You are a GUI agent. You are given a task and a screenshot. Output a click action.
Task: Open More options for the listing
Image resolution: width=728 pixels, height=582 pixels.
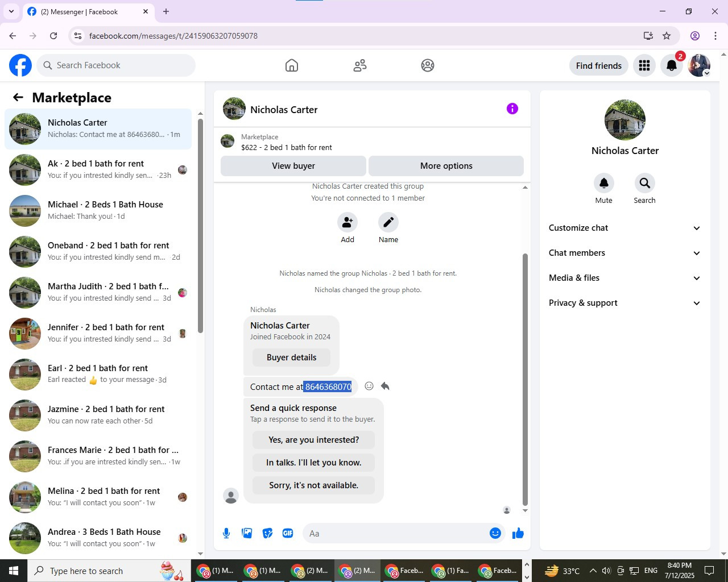tap(446, 166)
